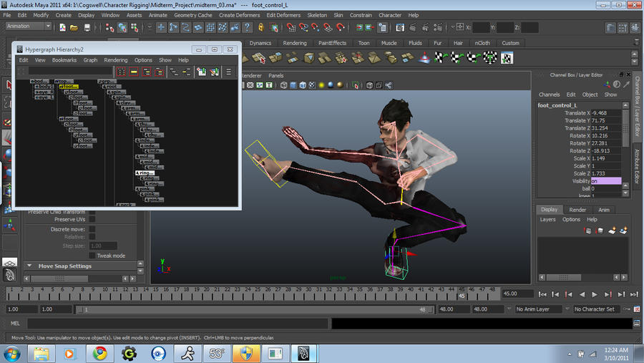Viewport: 644px width, 363px height.
Task: Go to end of playback range
Action: 634,294
